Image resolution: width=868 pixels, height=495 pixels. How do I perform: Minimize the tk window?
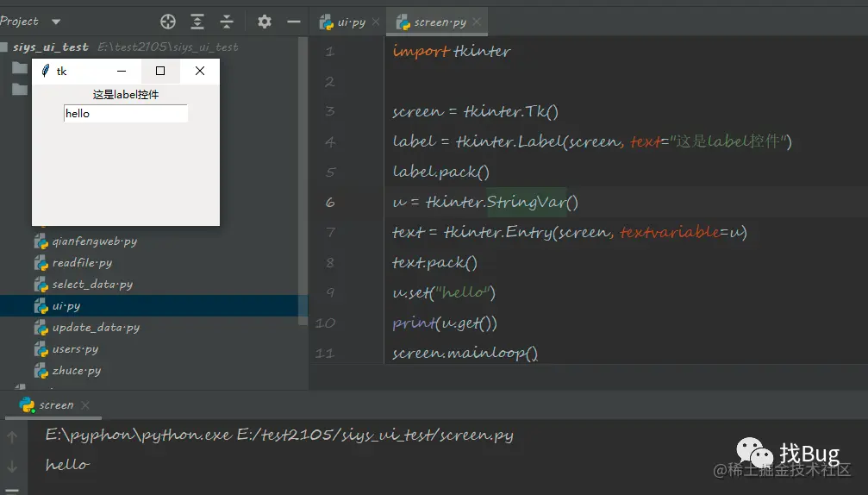pos(122,71)
